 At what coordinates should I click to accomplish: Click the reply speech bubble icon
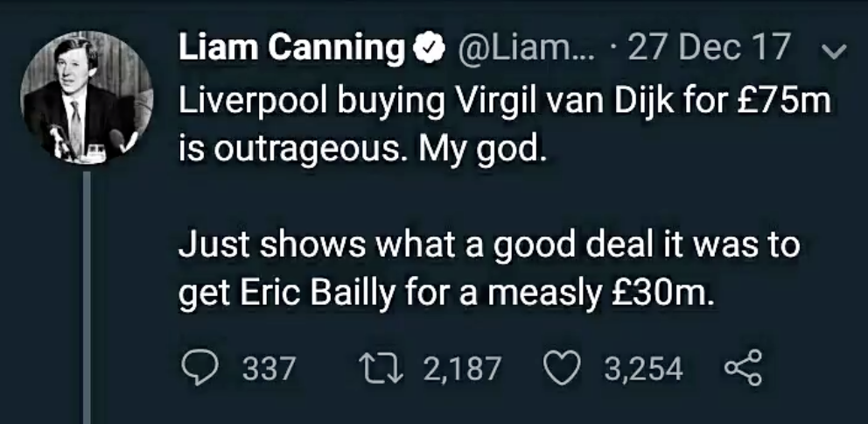[x=201, y=369]
